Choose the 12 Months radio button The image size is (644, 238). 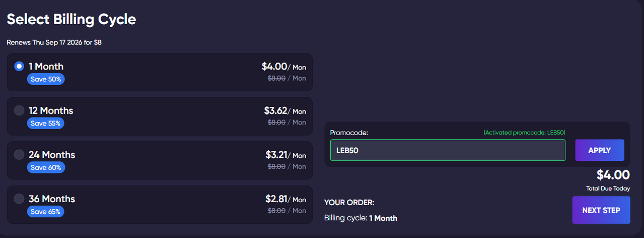pos(19,110)
